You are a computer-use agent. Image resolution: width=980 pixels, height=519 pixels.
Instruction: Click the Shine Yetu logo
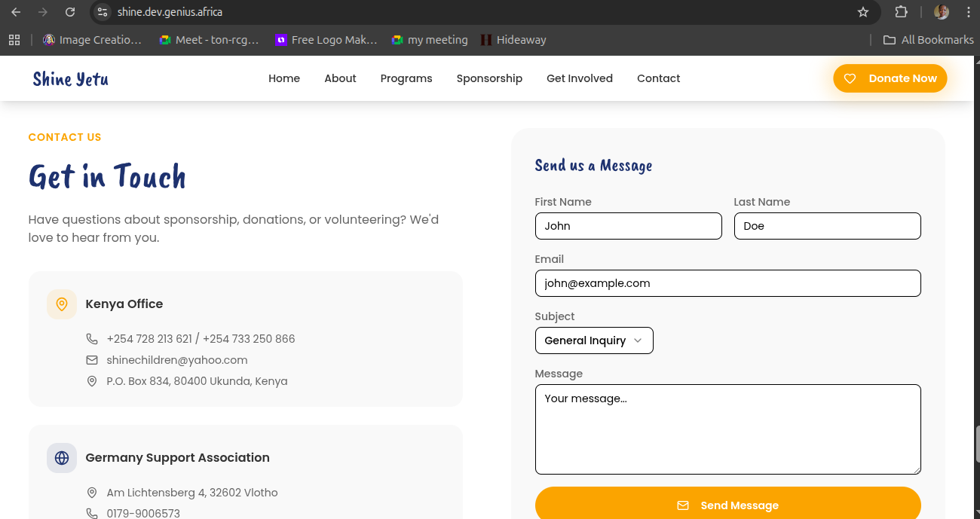(70, 78)
